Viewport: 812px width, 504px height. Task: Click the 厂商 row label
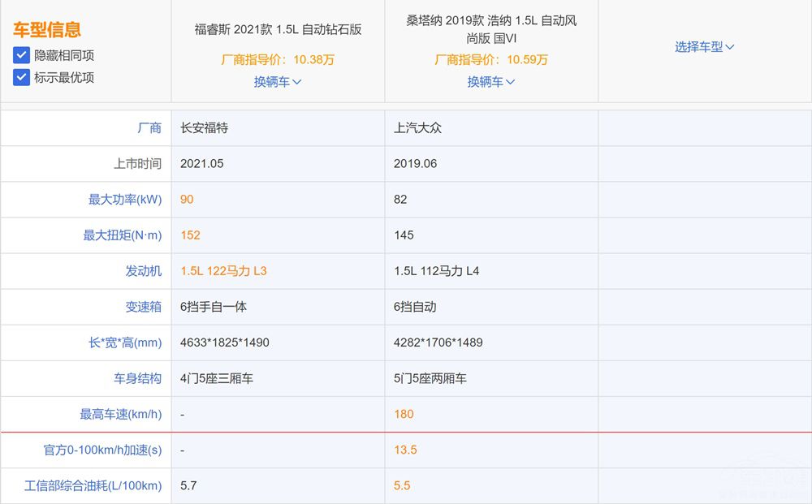pos(149,128)
